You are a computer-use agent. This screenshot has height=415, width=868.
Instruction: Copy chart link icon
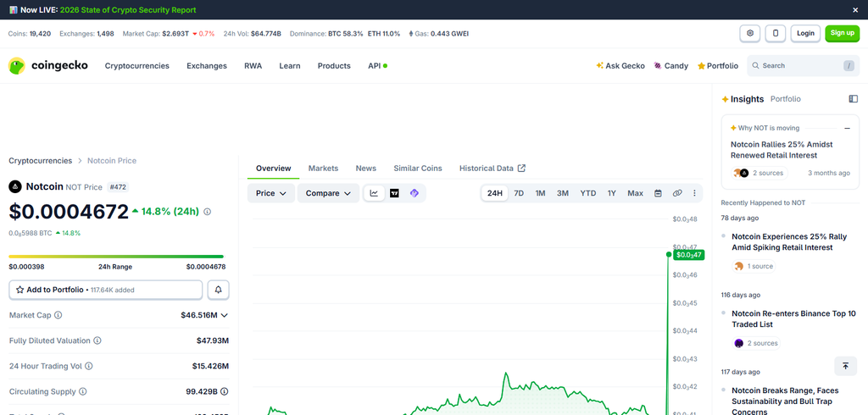click(677, 193)
